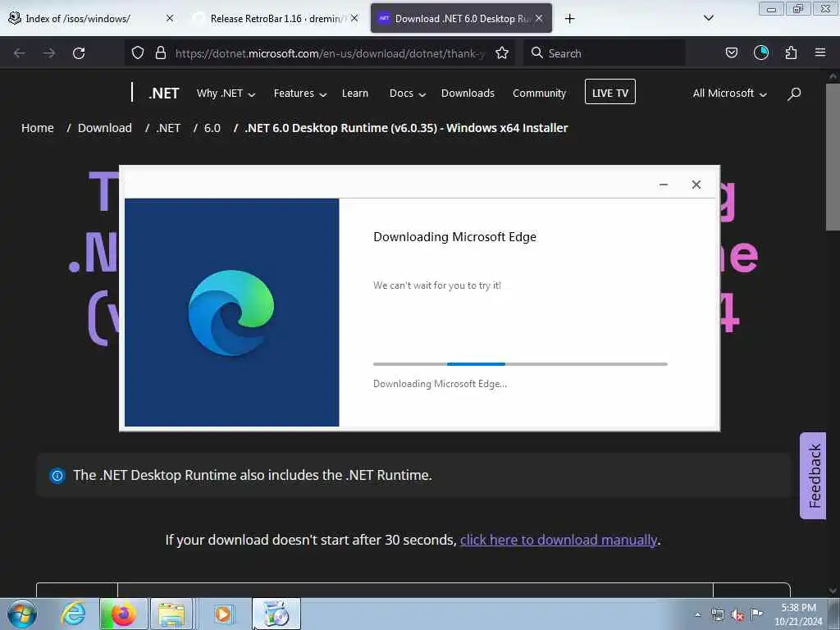
Task: Minimize the Edge installer dialog
Action: coord(663,185)
